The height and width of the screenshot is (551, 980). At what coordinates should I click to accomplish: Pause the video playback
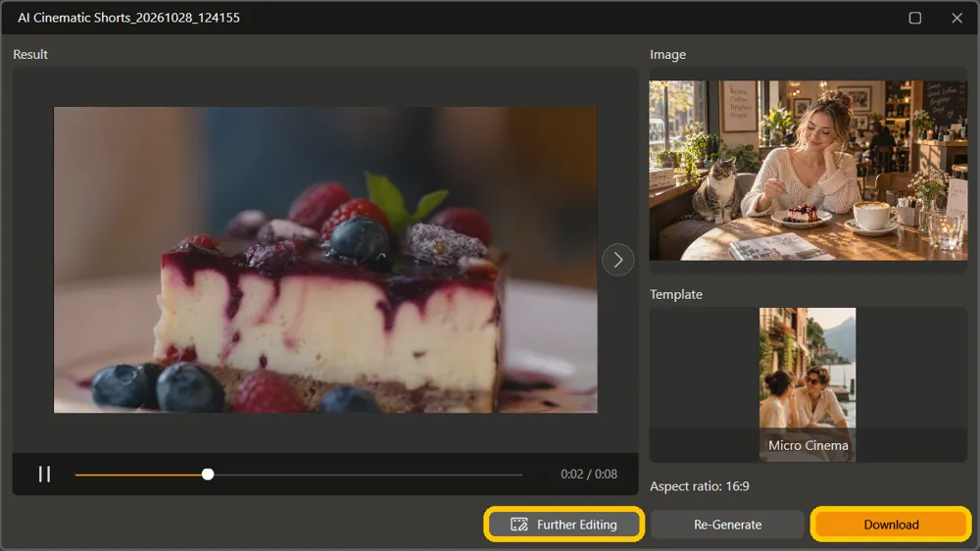point(44,475)
